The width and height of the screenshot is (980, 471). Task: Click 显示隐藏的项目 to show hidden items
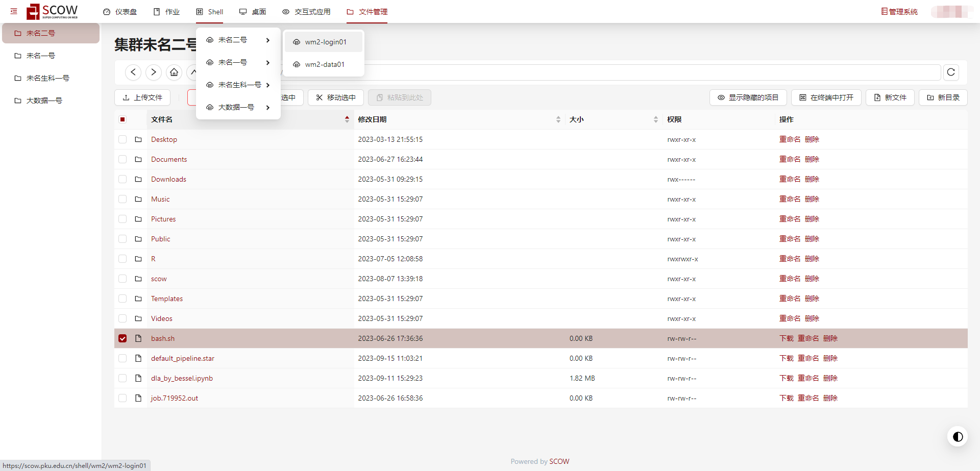click(748, 97)
